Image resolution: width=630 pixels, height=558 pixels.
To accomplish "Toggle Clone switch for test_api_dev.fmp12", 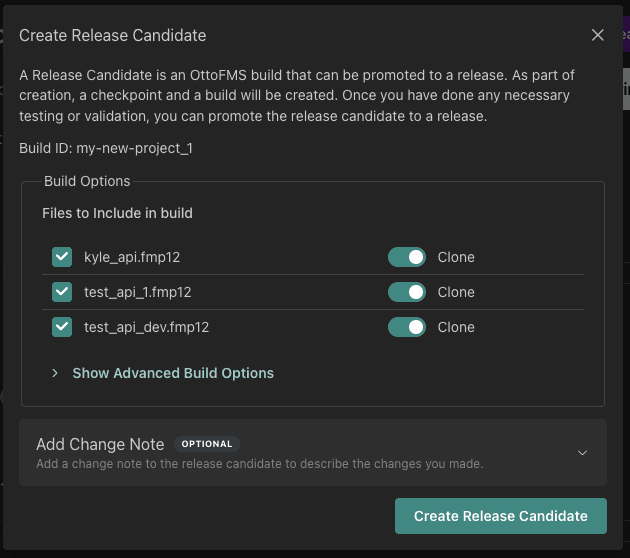I will click(406, 327).
